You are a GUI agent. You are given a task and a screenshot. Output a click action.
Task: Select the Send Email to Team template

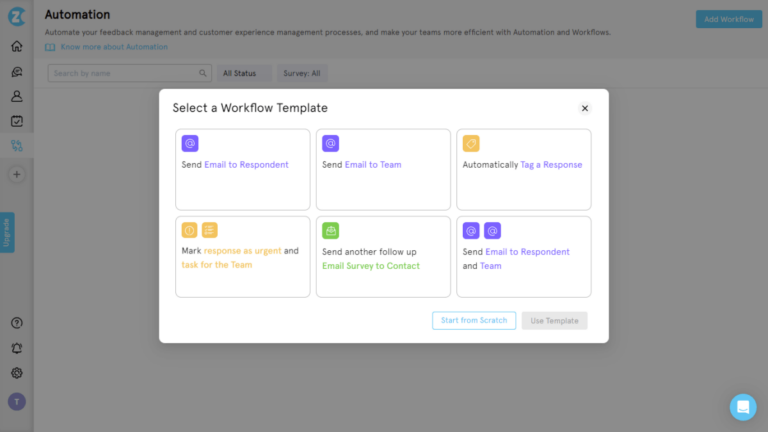[x=384, y=169]
